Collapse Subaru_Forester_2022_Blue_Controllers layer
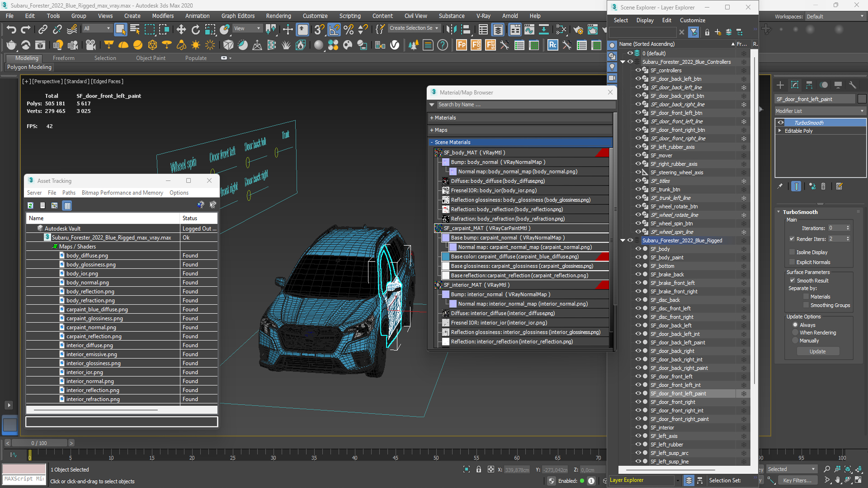The height and width of the screenshot is (488, 868). 623,62
